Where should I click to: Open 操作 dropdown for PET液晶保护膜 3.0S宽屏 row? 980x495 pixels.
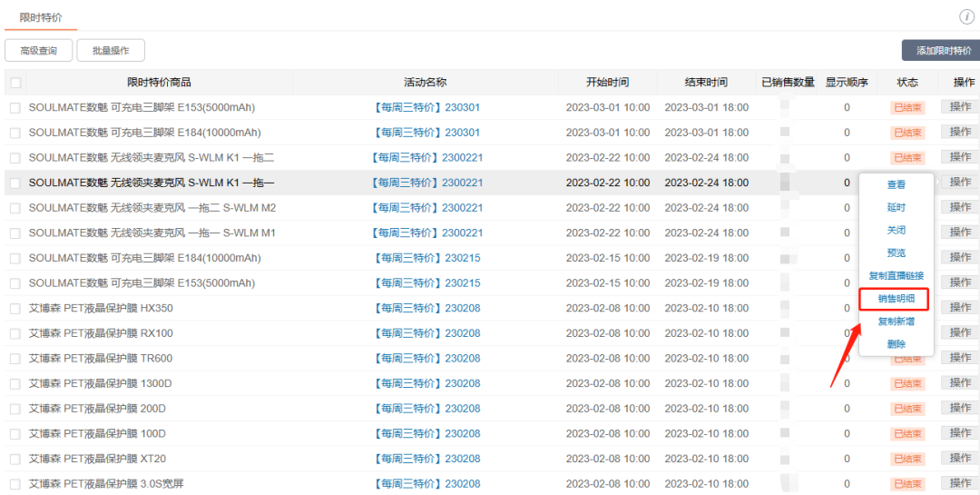pyautogui.click(x=960, y=482)
